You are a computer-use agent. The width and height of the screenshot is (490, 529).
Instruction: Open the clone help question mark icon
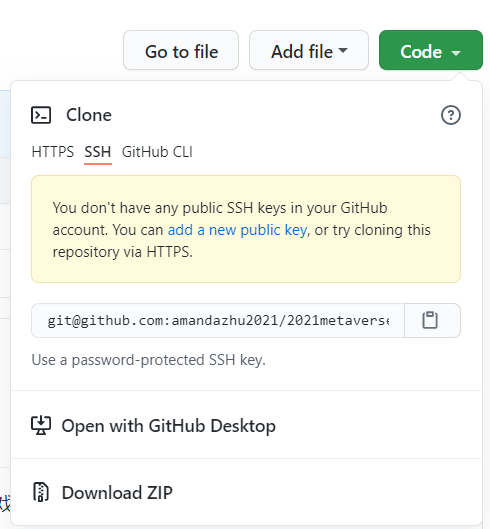point(451,115)
